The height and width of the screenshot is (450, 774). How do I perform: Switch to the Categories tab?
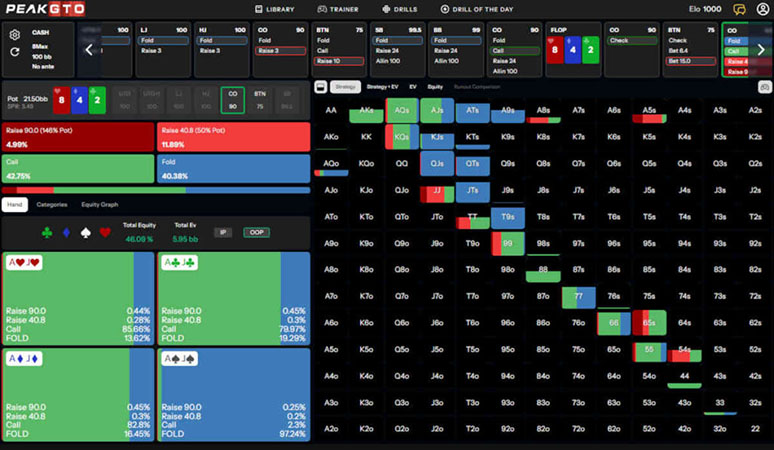pos(52,204)
